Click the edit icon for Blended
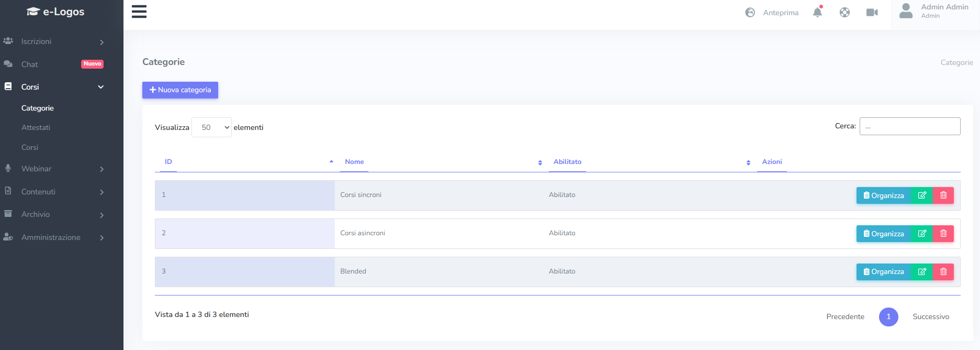The image size is (980, 350). [x=922, y=272]
